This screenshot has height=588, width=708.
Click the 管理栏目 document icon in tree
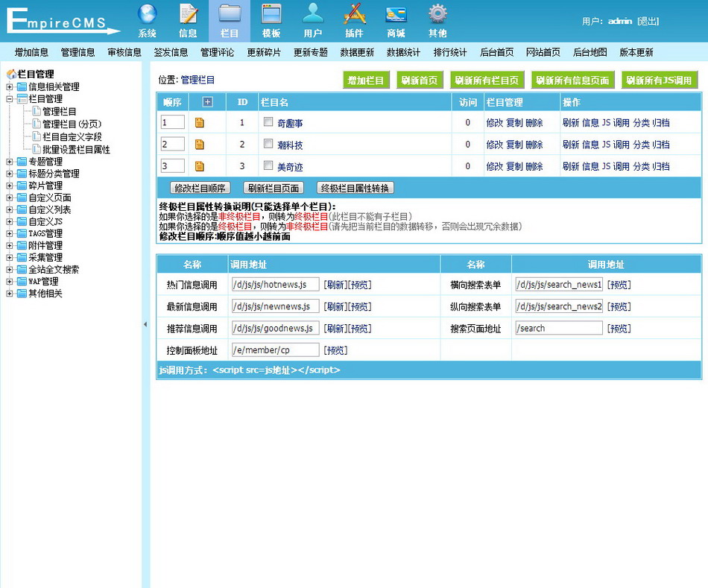[37, 111]
